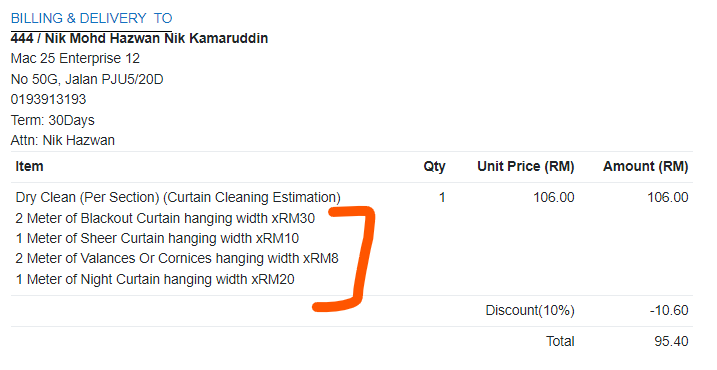Click the Item column header

[x=29, y=166]
